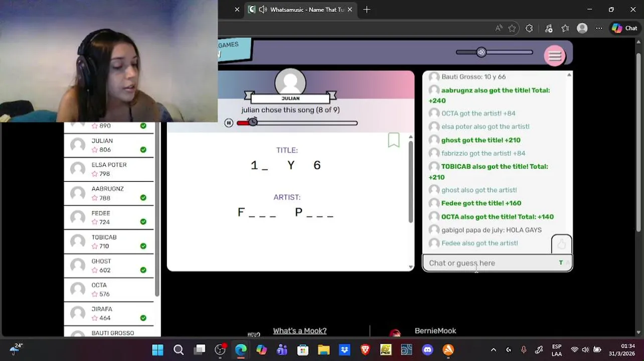Switch to the Whatsamusic browser tab
Screen dimensions: 644x361
click(x=301, y=10)
